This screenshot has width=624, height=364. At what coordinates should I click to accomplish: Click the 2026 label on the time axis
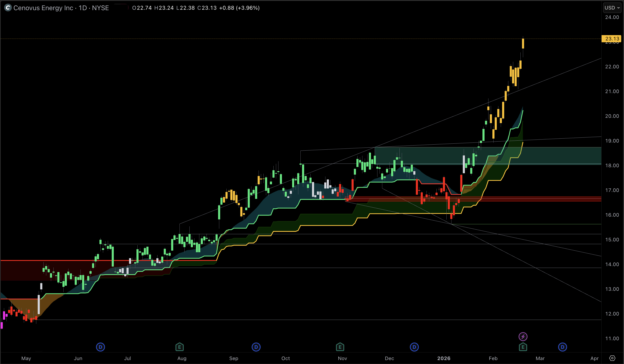tap(444, 358)
